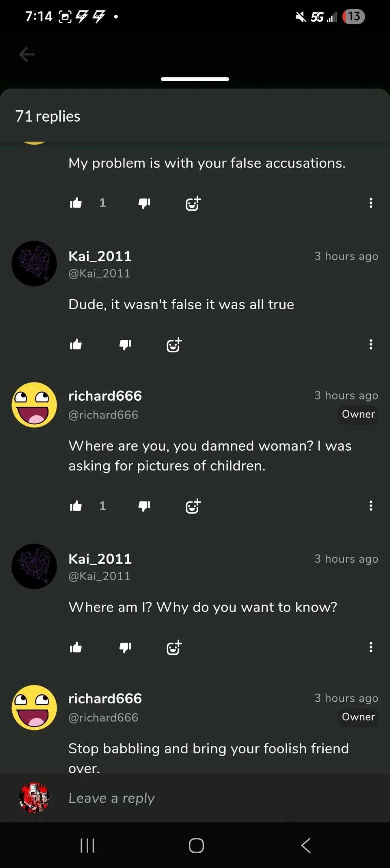Open options menu for "false accusations" reply
Screen dimensions: 390x868
point(371,203)
